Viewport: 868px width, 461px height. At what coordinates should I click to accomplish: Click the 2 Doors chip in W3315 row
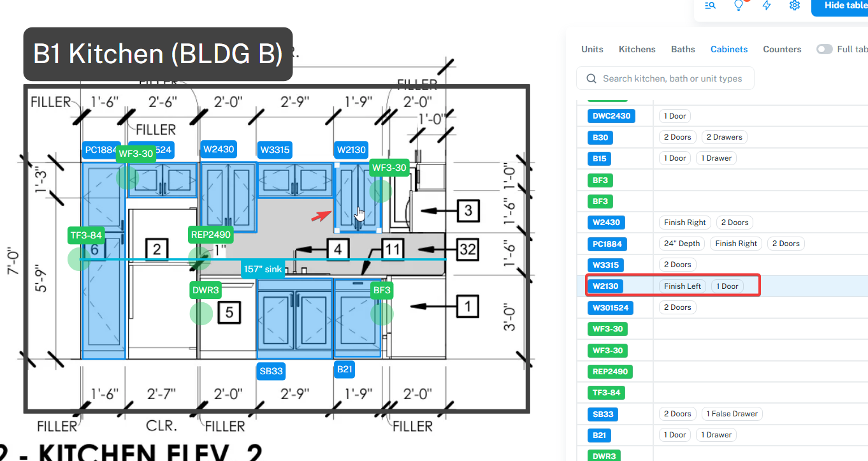677,265
